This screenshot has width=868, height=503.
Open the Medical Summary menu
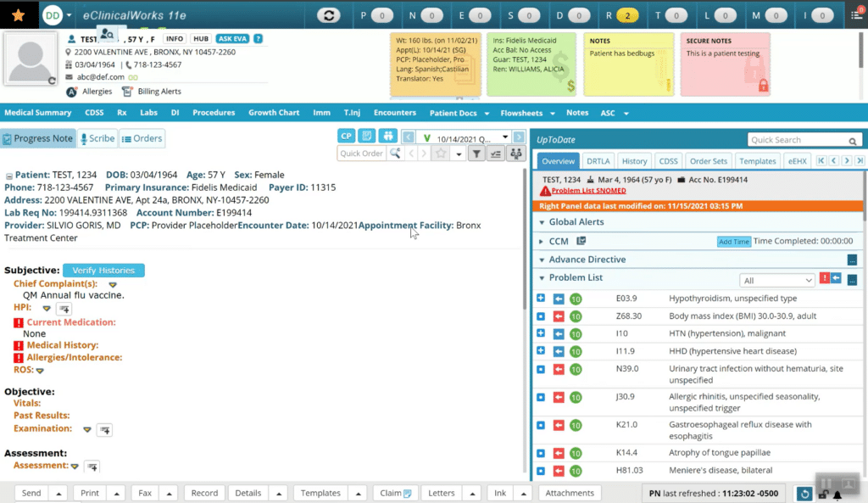(37, 113)
